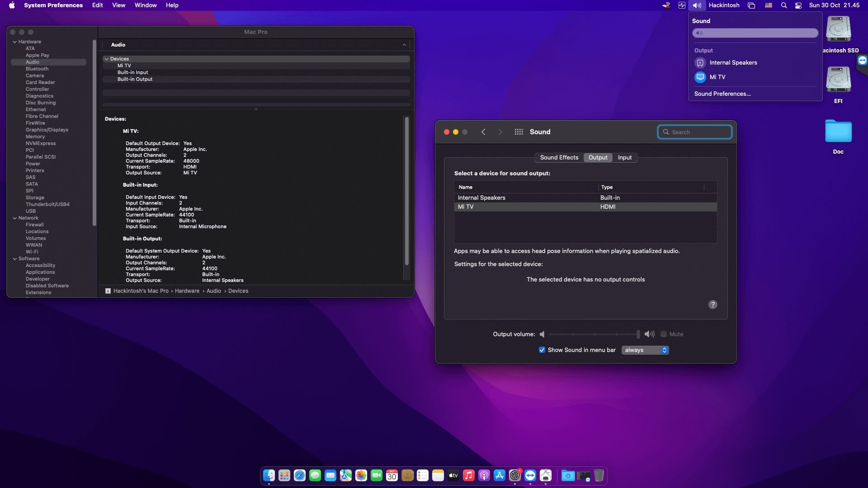Click the help question mark button
Viewport: 868px width, 488px height.
pyautogui.click(x=712, y=305)
